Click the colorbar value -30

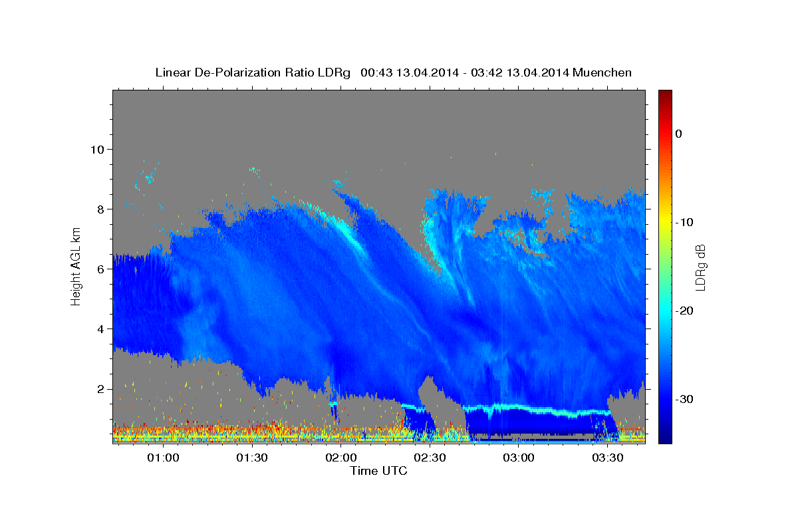685,399
